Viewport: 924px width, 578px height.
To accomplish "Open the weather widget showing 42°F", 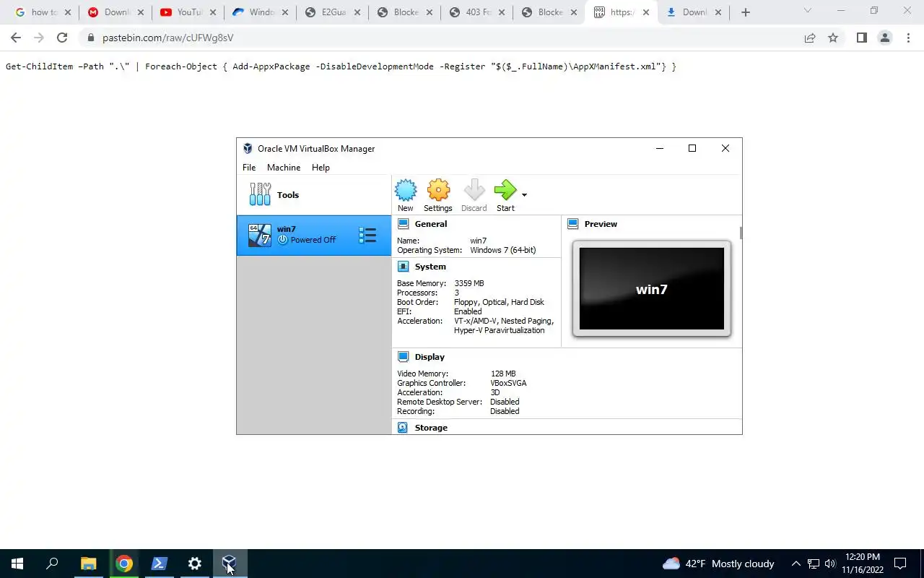I will 718,564.
